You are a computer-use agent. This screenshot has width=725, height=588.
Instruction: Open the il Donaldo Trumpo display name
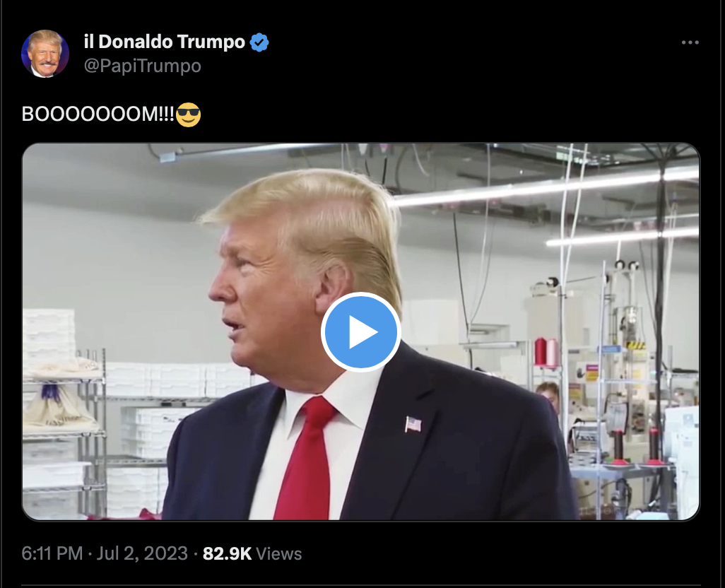tap(164, 42)
